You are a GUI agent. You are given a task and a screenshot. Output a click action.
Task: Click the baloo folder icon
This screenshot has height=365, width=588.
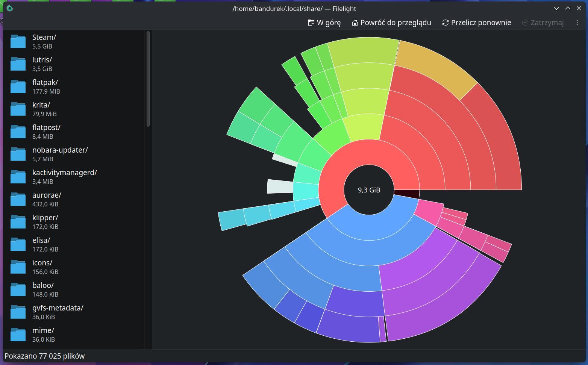click(x=18, y=289)
